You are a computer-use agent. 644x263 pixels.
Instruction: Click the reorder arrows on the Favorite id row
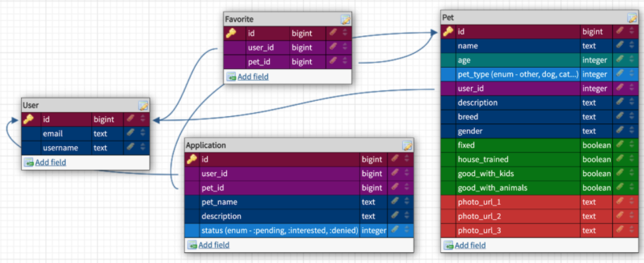coord(345,33)
